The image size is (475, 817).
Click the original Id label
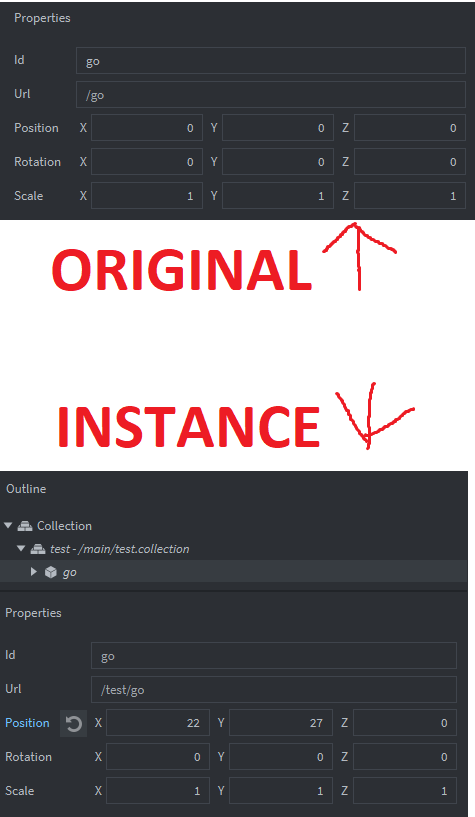[19, 60]
